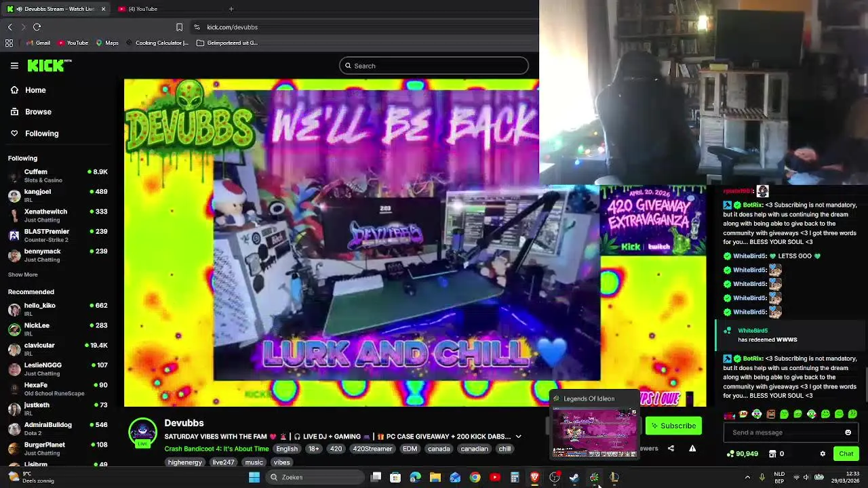Subscribe to Devubbs channel
Viewport: 868px width, 488px height.
point(673,426)
